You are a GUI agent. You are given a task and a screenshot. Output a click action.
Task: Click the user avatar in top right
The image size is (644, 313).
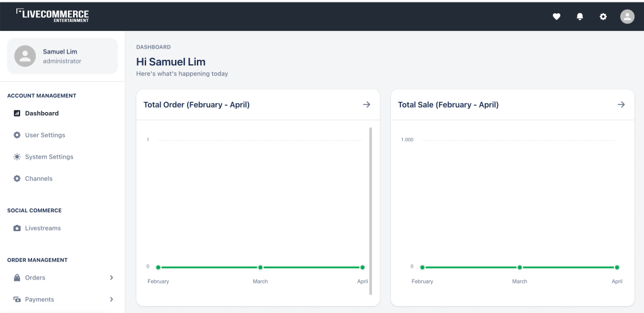pyautogui.click(x=627, y=17)
